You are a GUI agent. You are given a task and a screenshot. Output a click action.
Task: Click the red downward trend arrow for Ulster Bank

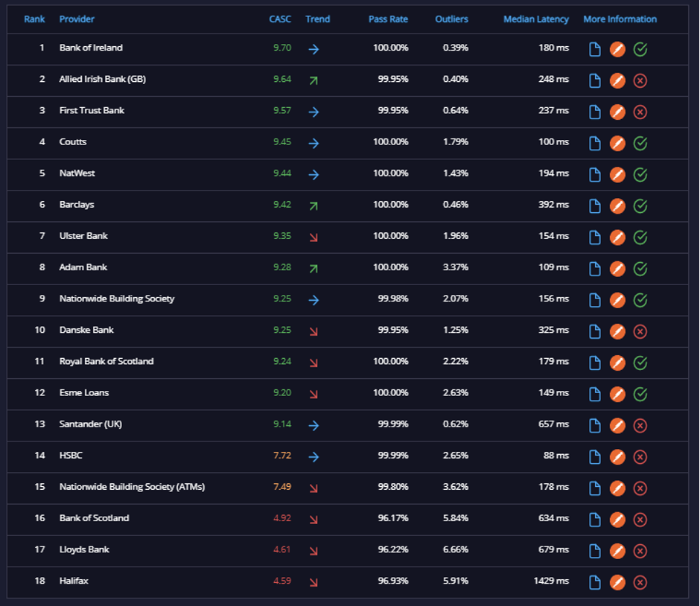[x=314, y=237]
